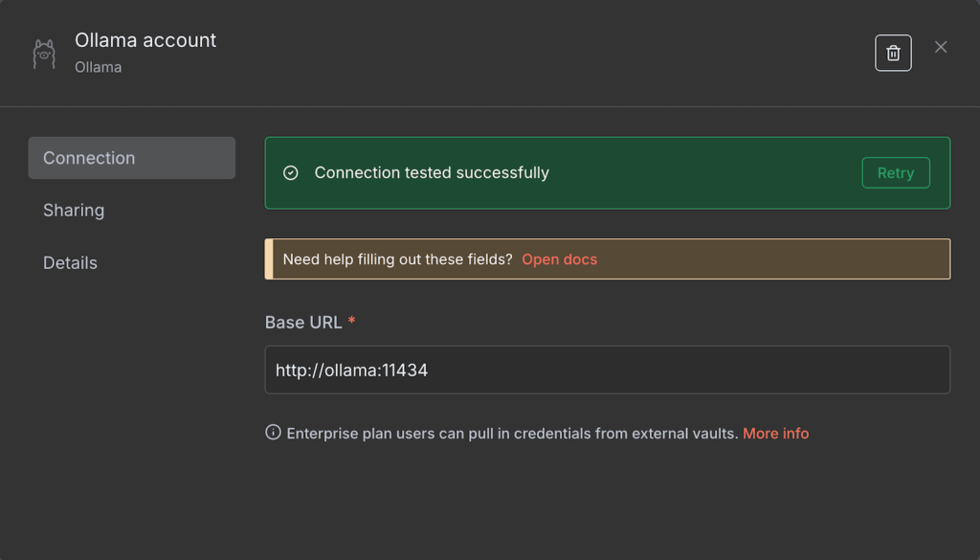The height and width of the screenshot is (560, 980).
Task: Close the Ollama account dialog
Action: click(941, 47)
